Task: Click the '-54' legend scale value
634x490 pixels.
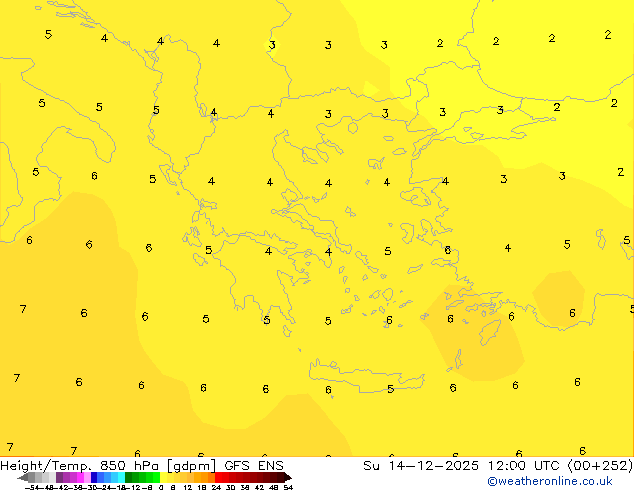Action: tap(32, 487)
